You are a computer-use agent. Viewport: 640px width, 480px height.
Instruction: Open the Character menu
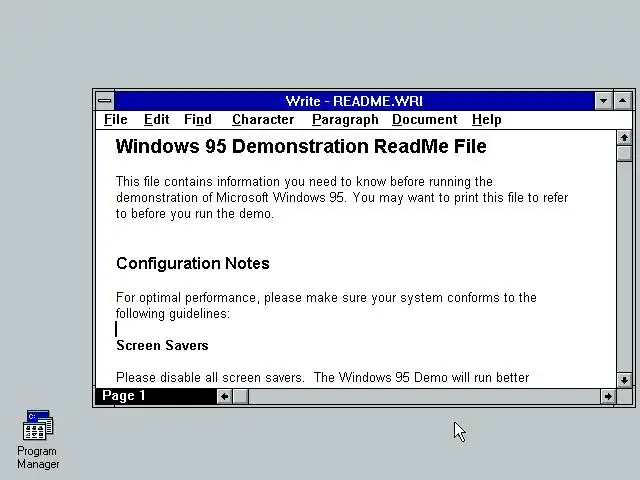pyautogui.click(x=263, y=120)
